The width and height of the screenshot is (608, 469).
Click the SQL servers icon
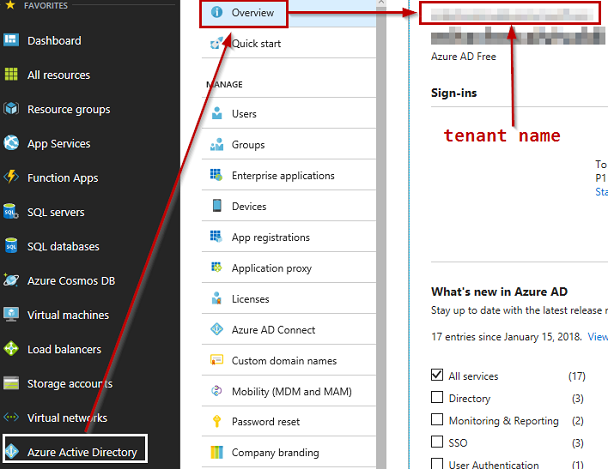(x=11, y=211)
